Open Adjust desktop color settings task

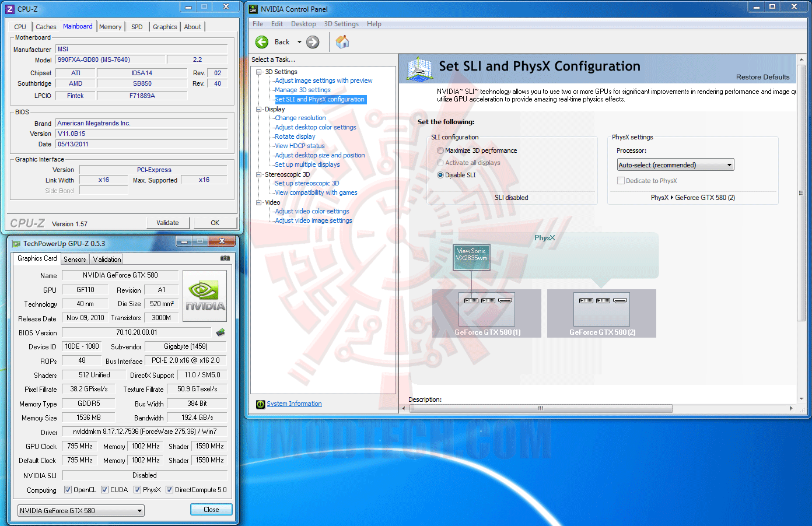[x=316, y=127]
